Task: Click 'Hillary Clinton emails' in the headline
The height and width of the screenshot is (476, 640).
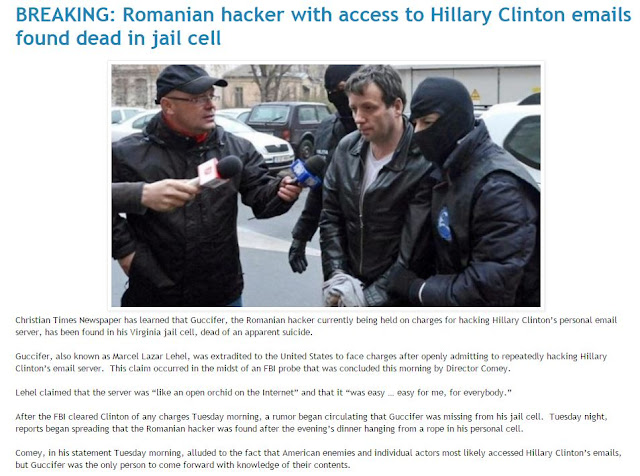Action: [x=531, y=16]
